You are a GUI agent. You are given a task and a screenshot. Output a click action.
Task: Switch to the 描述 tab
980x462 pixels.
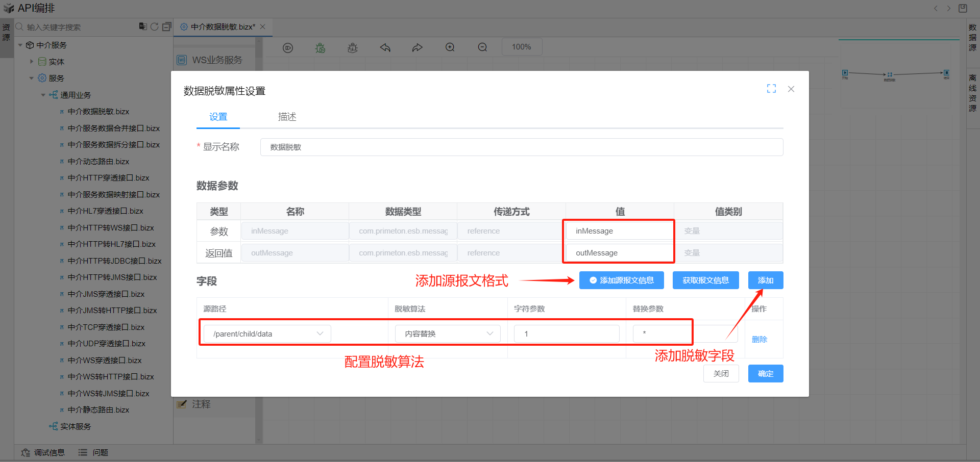coord(287,117)
